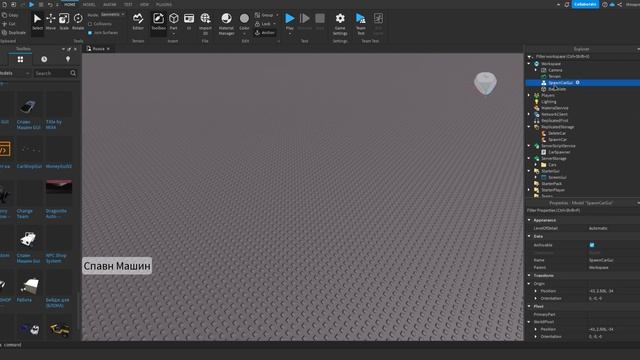Toggle the Anchor button

265,33
